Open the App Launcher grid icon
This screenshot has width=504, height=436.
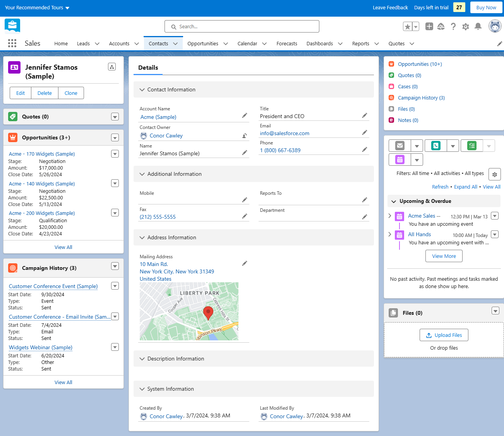coord(12,43)
